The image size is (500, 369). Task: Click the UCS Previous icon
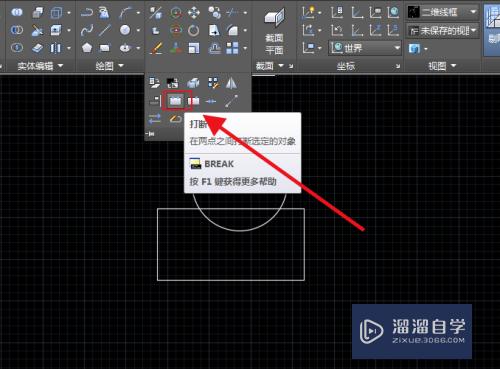(337, 30)
